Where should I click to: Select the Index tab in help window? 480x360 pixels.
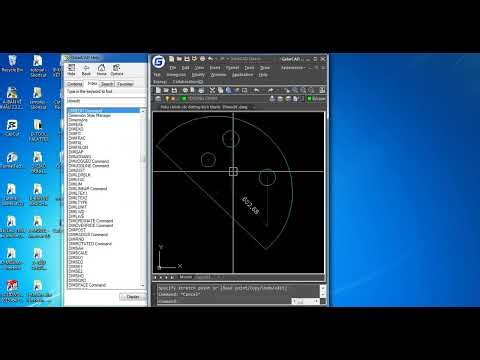click(92, 83)
